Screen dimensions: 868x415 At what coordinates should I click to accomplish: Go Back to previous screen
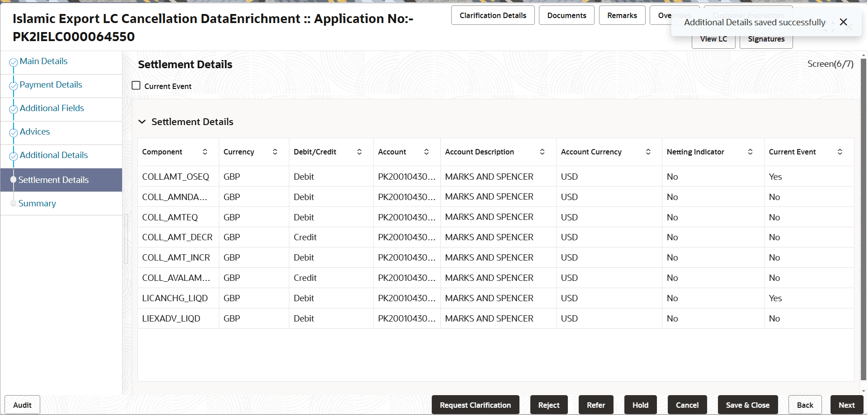(805, 405)
